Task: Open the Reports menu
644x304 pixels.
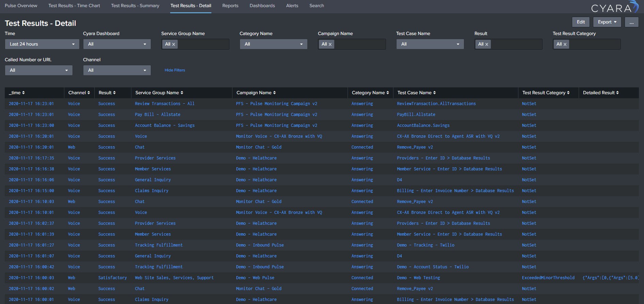Action: pyautogui.click(x=230, y=6)
